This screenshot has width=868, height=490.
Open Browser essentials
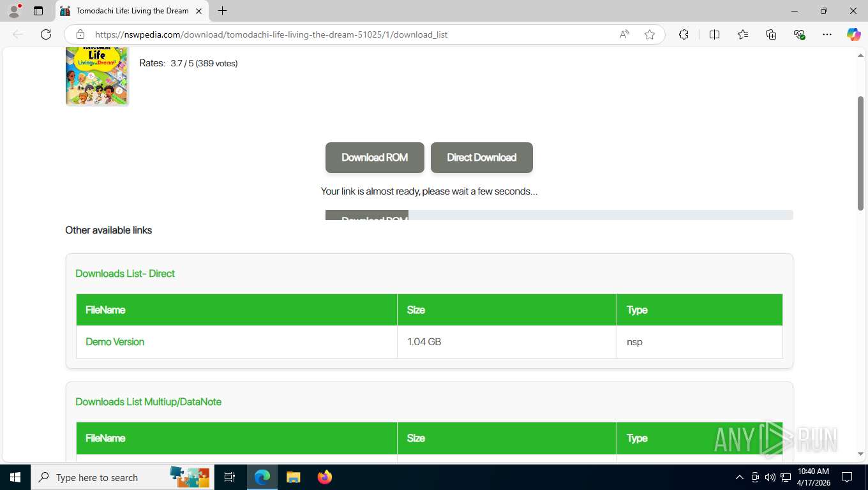799,34
